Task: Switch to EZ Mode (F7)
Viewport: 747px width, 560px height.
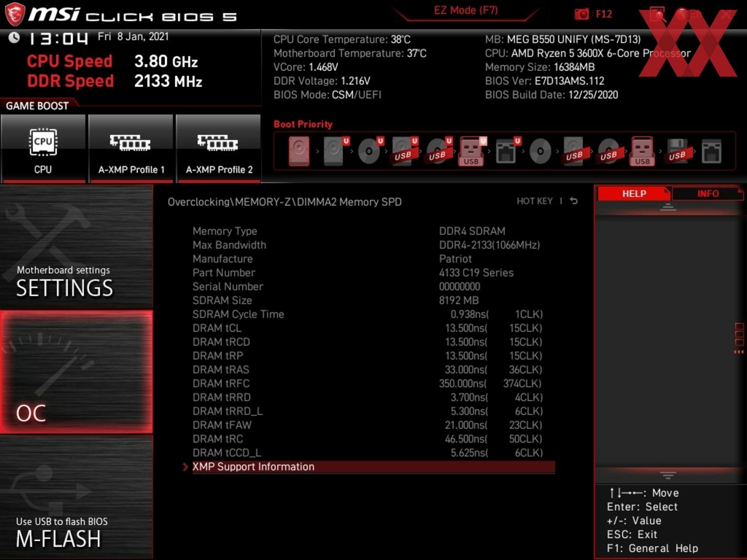Action: coord(466,10)
